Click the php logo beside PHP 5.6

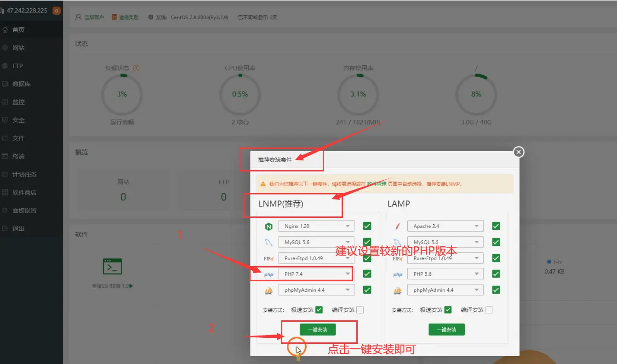click(398, 274)
